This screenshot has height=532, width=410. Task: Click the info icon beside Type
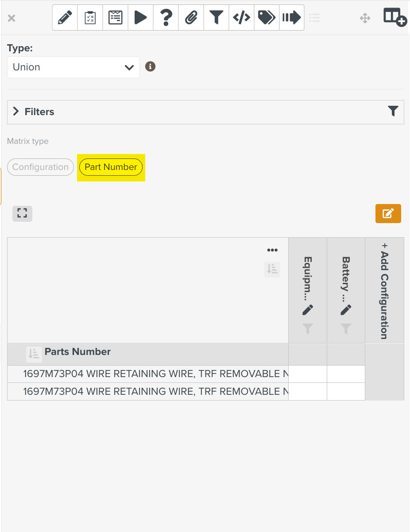point(151,67)
